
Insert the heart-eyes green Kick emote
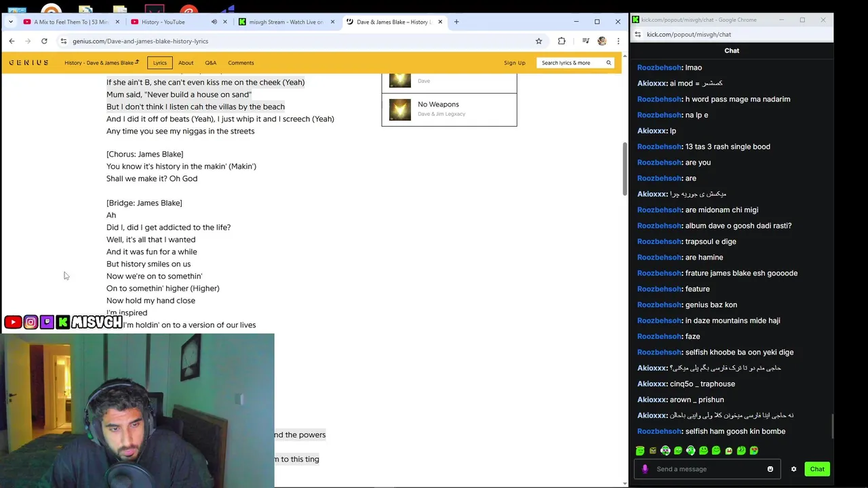[753, 450]
